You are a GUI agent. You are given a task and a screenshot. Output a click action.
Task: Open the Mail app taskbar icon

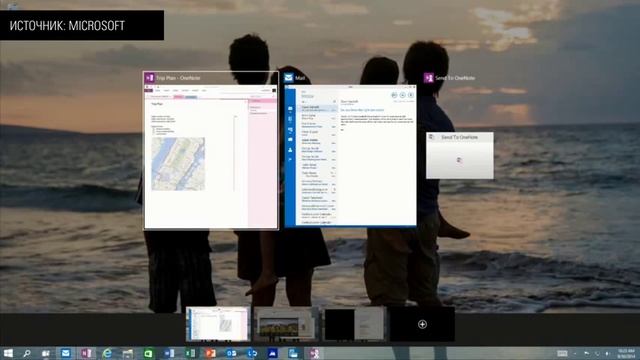tap(65, 353)
